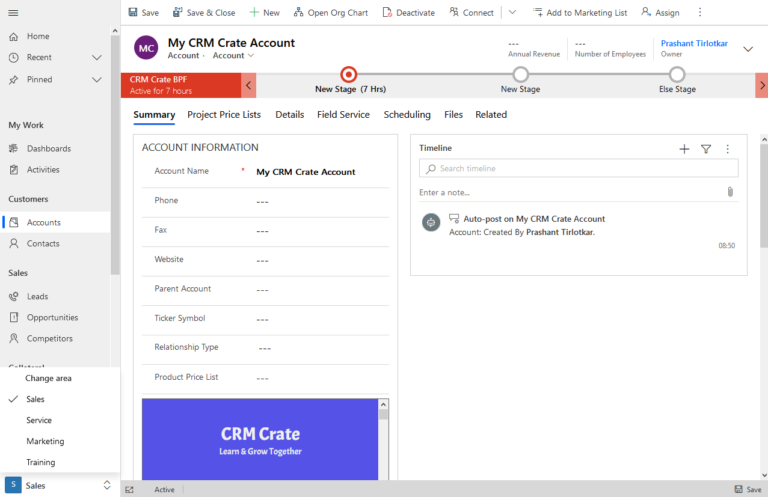Screen dimensions: 768x497
Task: Expand the Pinned section chevron
Action: (x=97, y=80)
